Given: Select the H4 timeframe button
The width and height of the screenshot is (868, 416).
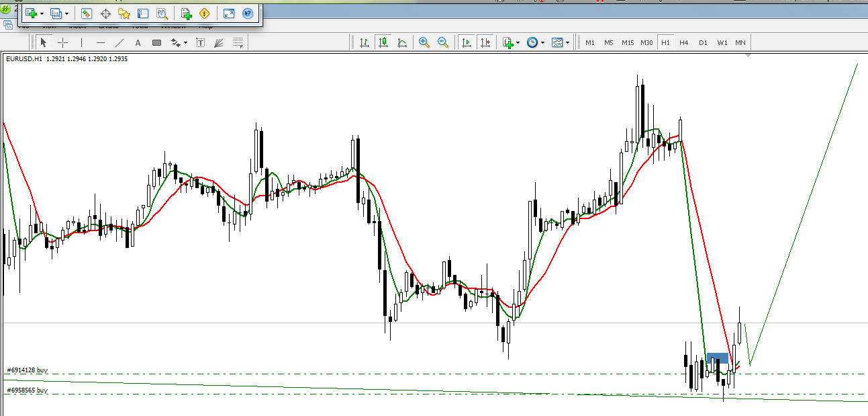Looking at the screenshot, I should point(683,42).
